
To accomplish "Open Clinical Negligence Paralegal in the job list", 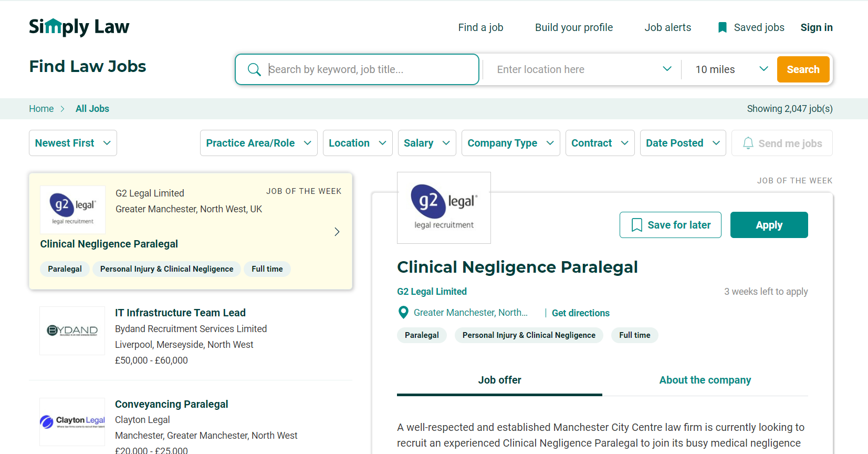I will coord(109,244).
